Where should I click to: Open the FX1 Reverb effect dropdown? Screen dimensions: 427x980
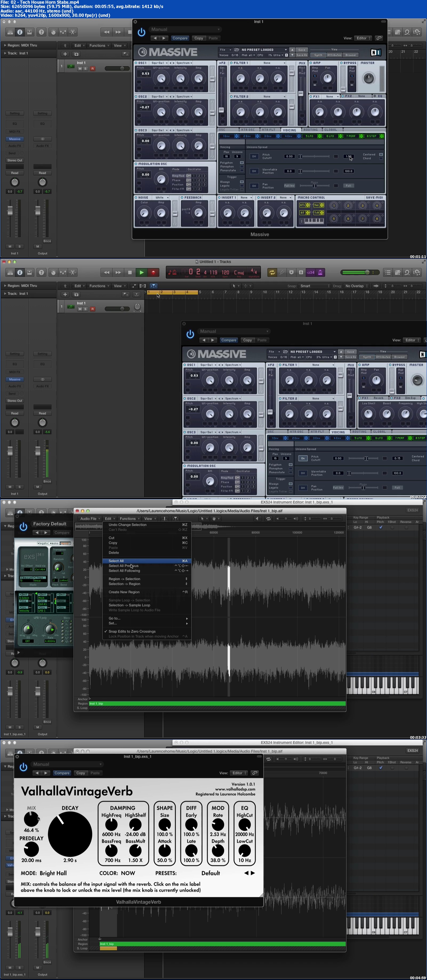pyautogui.click(x=380, y=398)
